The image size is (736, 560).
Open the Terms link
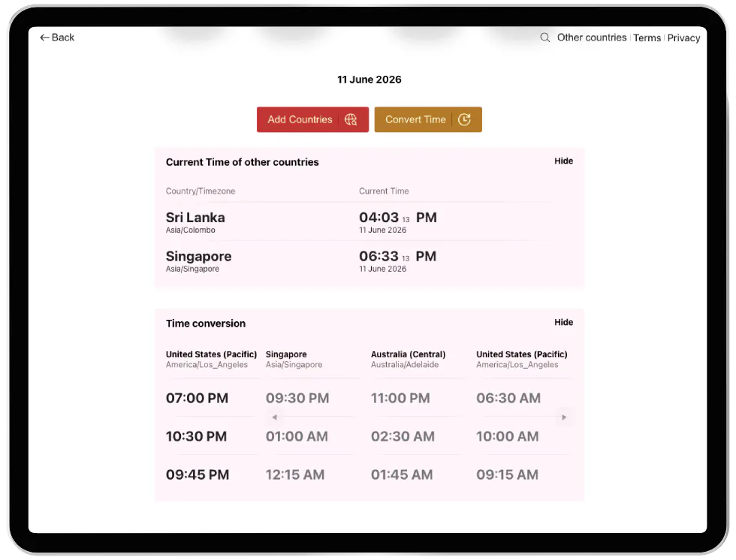click(x=647, y=38)
